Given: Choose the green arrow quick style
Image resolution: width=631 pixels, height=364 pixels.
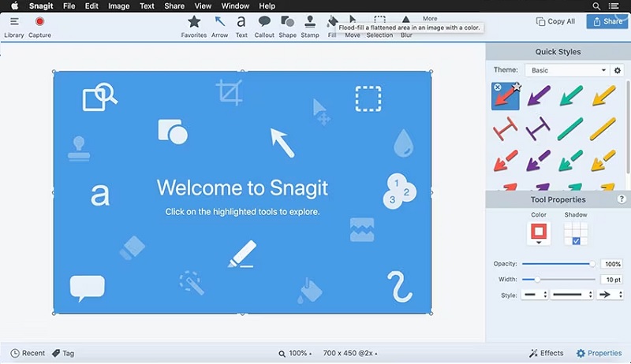Looking at the screenshot, I should tap(570, 95).
